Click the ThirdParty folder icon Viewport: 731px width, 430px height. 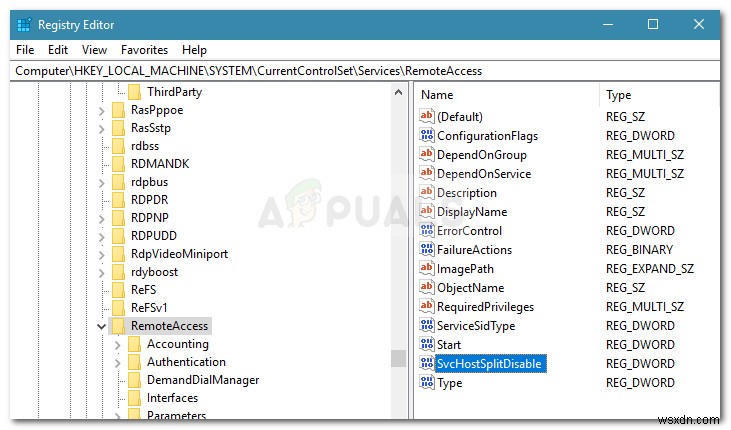coord(134,92)
